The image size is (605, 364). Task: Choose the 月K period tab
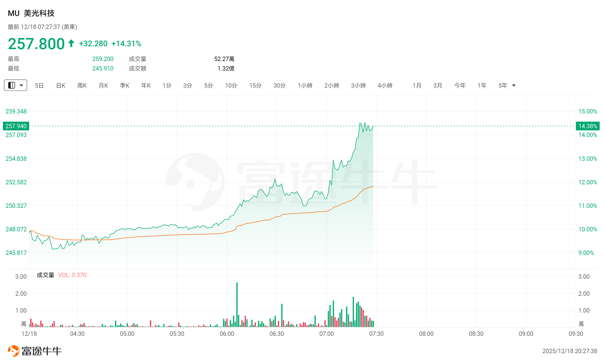pos(103,85)
